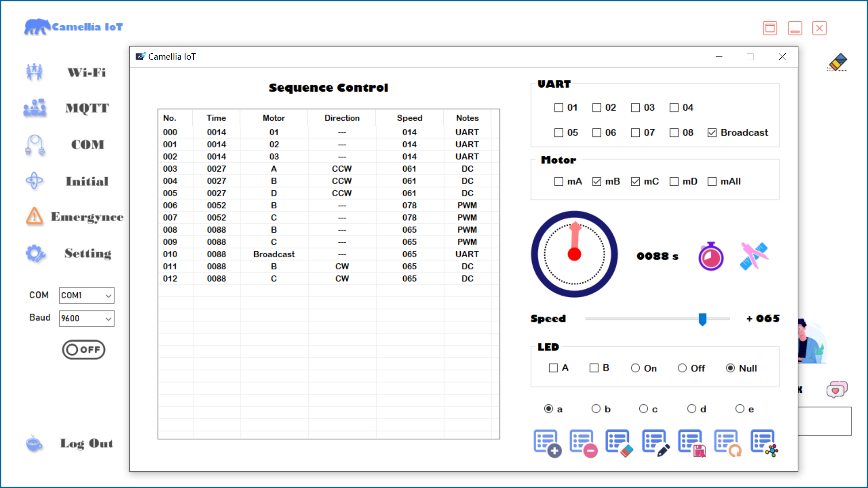
Task: Click the ruler and compass icon
Action: (754, 256)
